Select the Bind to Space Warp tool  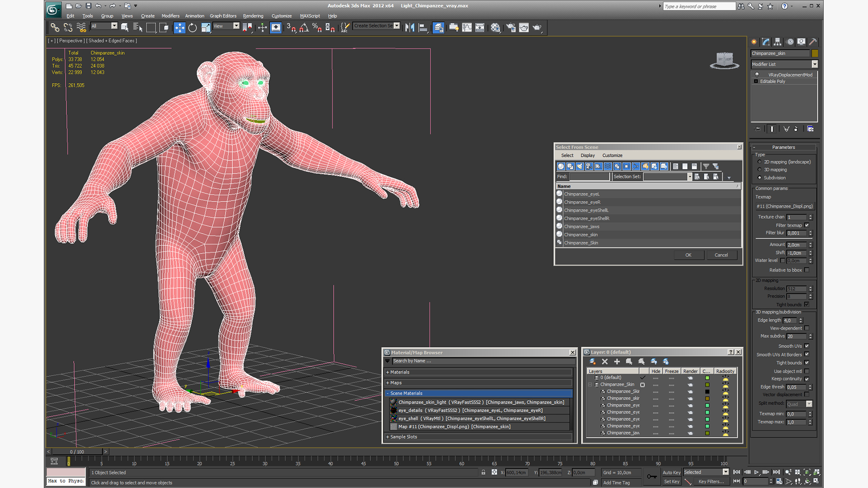[81, 28]
